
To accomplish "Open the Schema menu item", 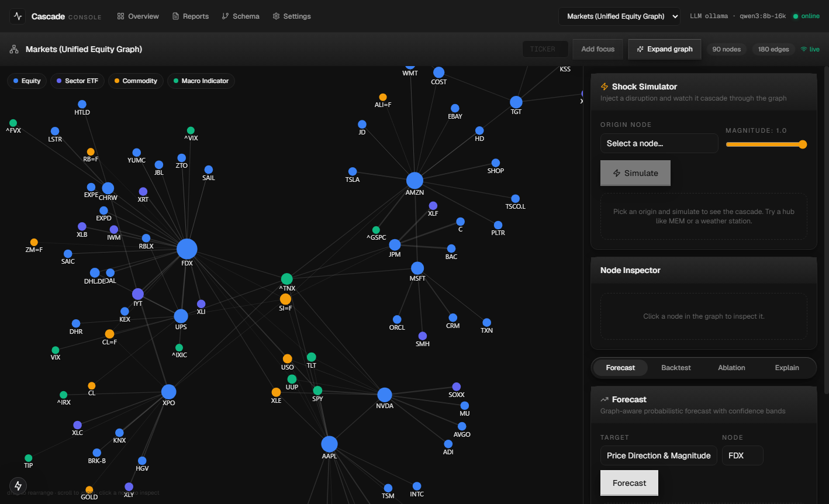I will coord(241,16).
